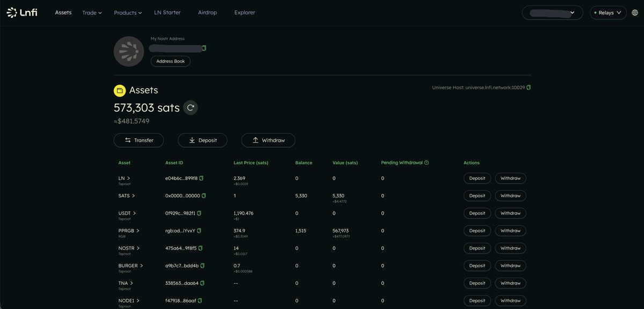Open the Relays dropdown

tap(608, 12)
